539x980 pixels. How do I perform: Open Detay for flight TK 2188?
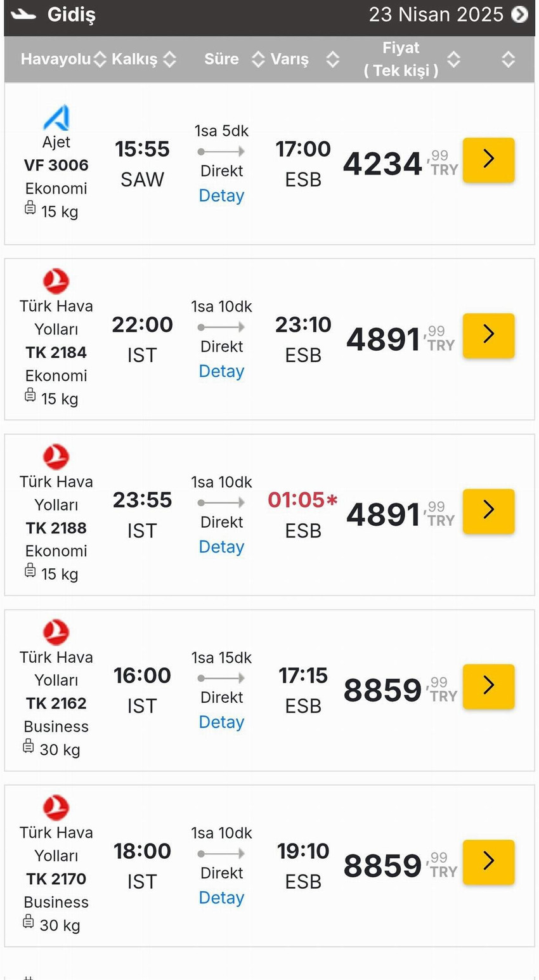click(x=221, y=546)
